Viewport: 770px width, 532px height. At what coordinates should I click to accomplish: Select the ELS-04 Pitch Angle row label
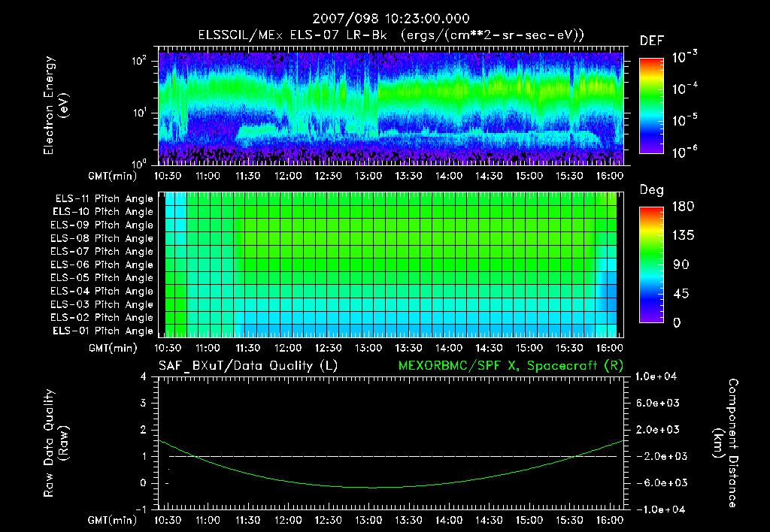pyautogui.click(x=102, y=292)
